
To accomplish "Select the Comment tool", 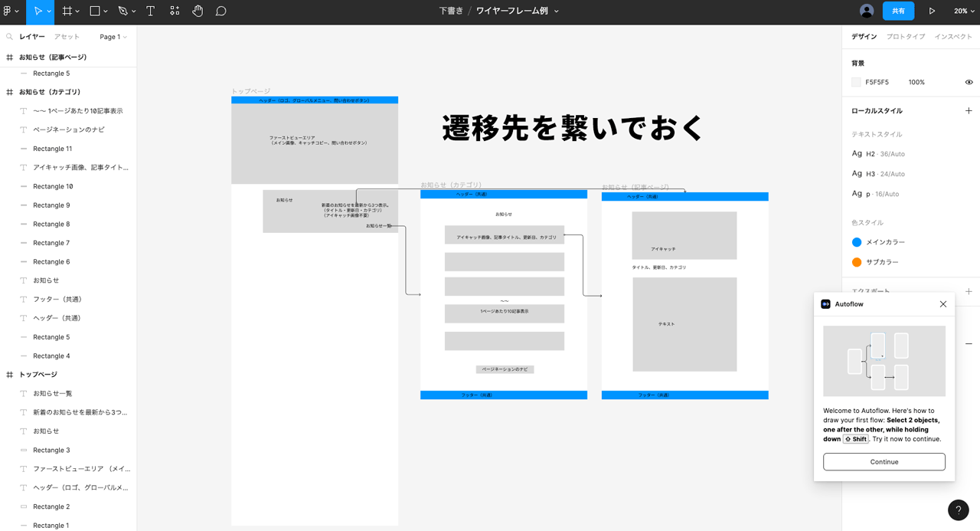I will pos(220,11).
